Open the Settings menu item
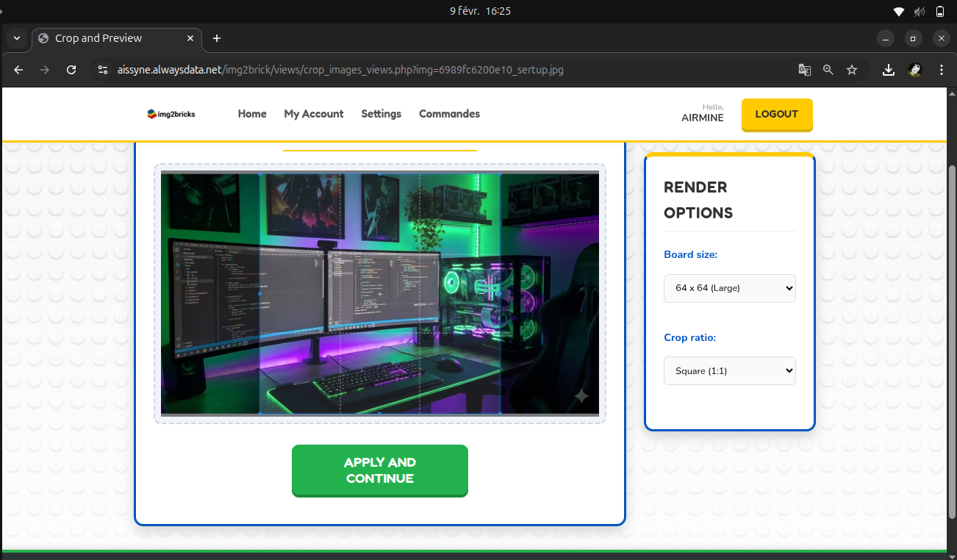The height and width of the screenshot is (560, 957). (x=381, y=114)
